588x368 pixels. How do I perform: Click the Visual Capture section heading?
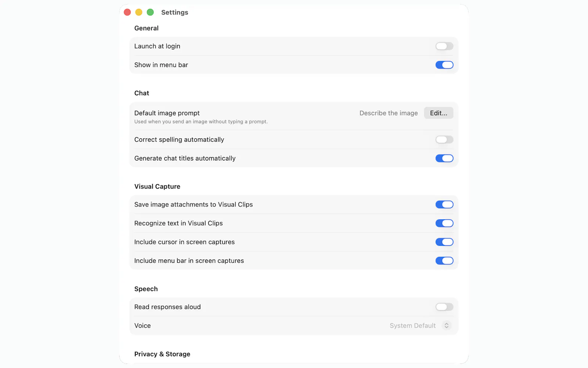point(157,187)
